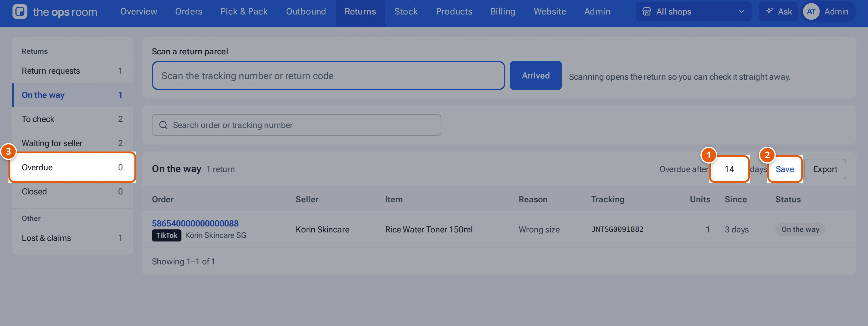
Task: Click the sparkle Ask icon
Action: click(769, 11)
